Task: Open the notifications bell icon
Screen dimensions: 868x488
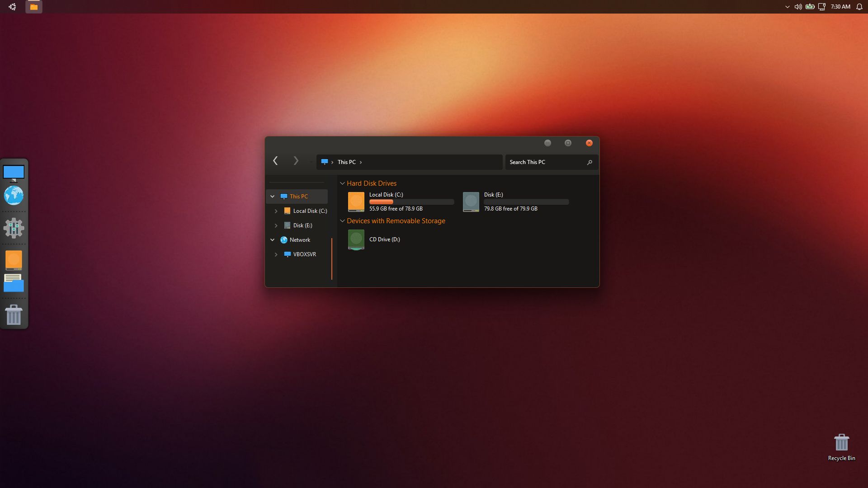Action: [x=859, y=7]
